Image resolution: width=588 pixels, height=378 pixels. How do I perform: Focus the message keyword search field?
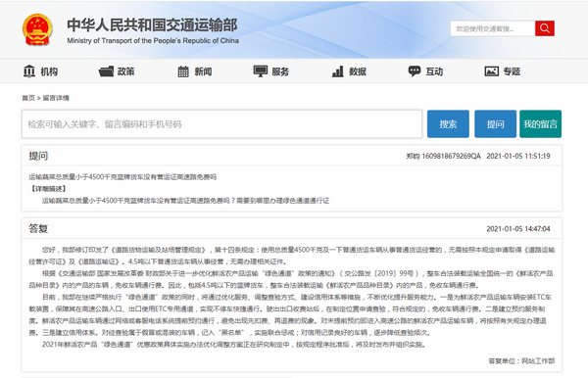point(222,124)
